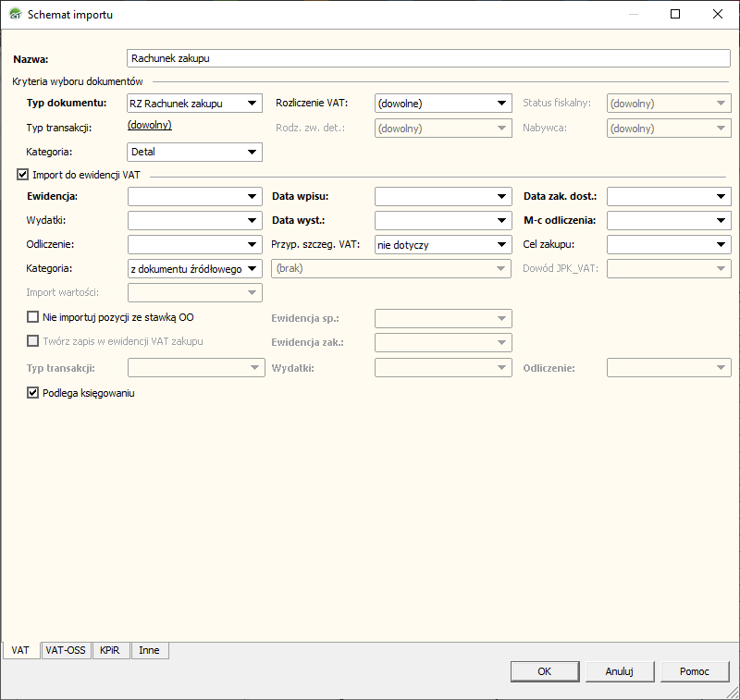This screenshot has height=700, width=740.
Task: Click the Schemat importu app icon in title bar
Action: 14,15
